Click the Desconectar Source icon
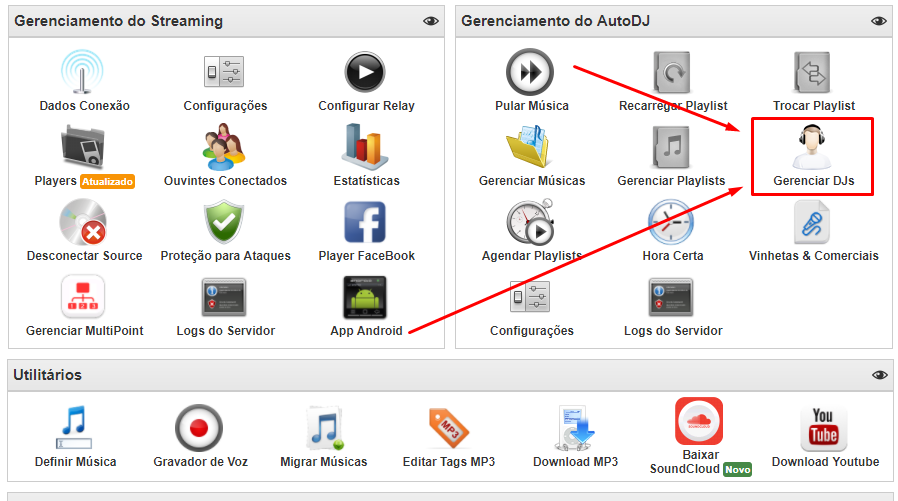898x501 pixels. point(84,222)
